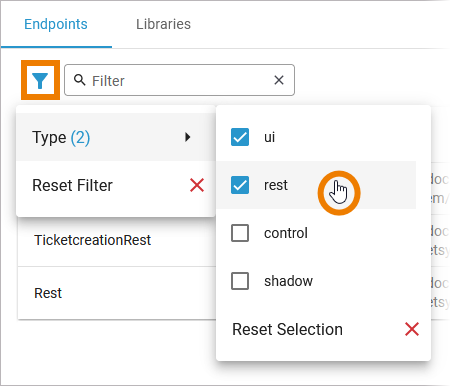Choose Reset Filter menu item
This screenshot has width=451, height=386.
click(116, 185)
